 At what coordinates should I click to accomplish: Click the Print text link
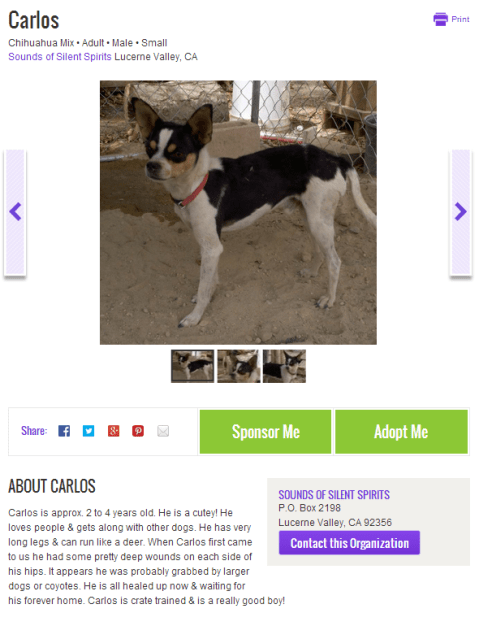[x=460, y=19]
